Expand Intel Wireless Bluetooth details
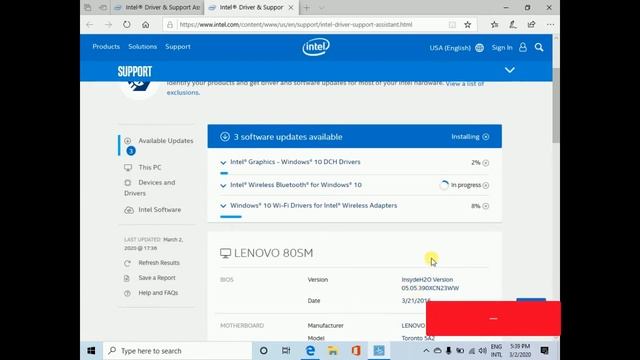This screenshot has height=360, width=640. 223,185
